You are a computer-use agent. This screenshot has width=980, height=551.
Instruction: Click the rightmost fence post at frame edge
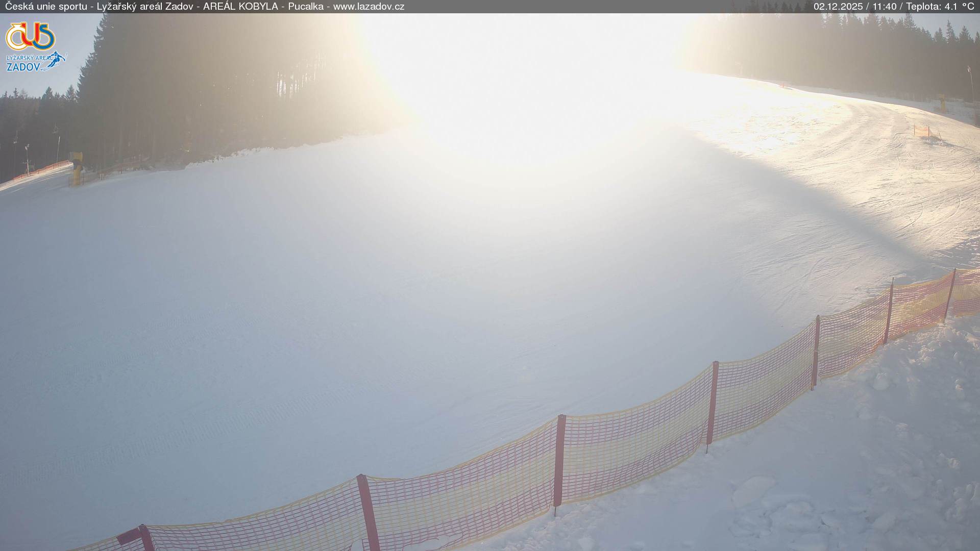[x=950, y=294]
